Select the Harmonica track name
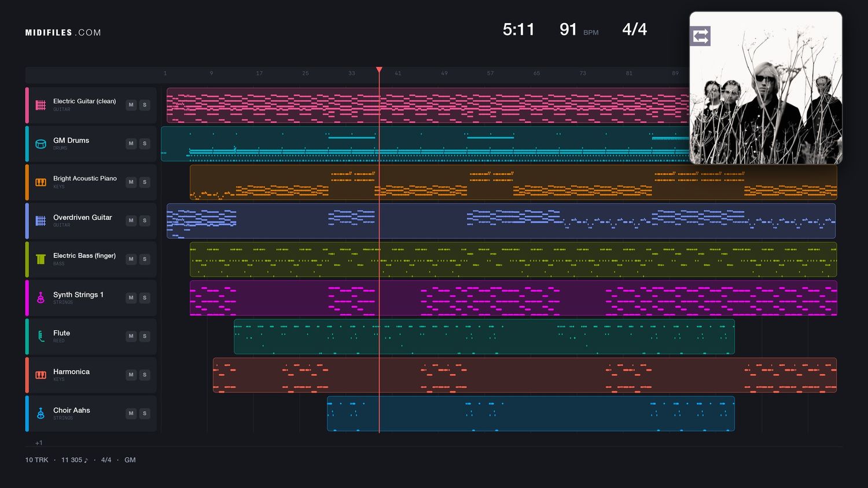 point(71,372)
